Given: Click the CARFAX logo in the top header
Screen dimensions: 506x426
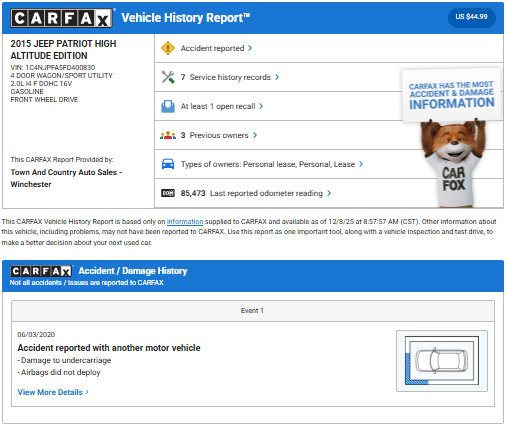Looking at the screenshot, I should pos(61,18).
